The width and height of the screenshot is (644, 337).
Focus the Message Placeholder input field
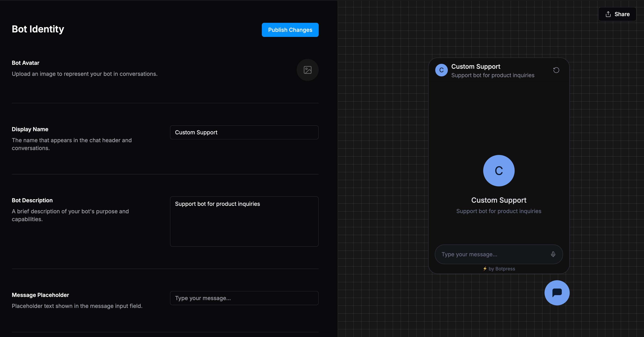click(244, 298)
